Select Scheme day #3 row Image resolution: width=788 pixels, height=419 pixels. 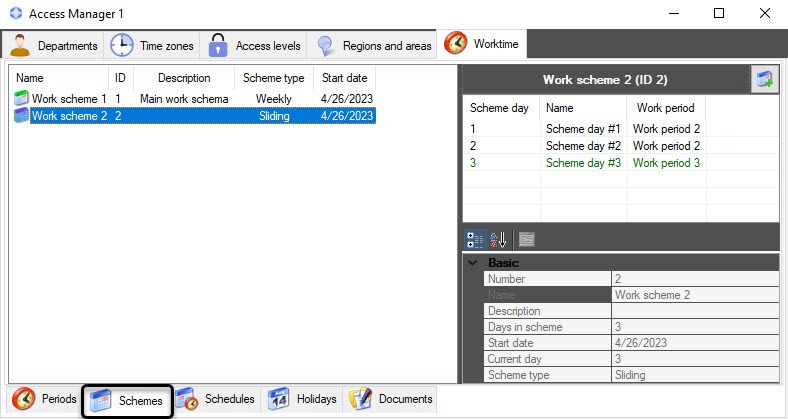click(x=621, y=163)
